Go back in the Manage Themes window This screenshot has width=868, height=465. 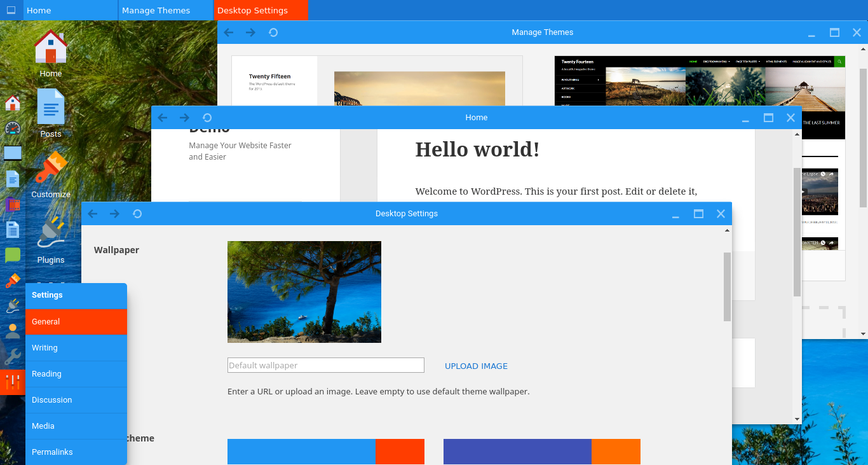point(229,32)
